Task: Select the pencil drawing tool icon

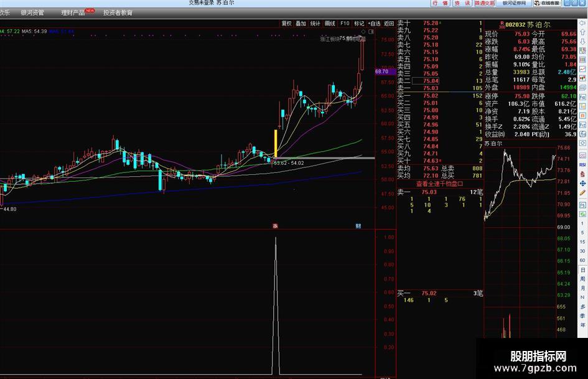Action: pyautogui.click(x=582, y=193)
